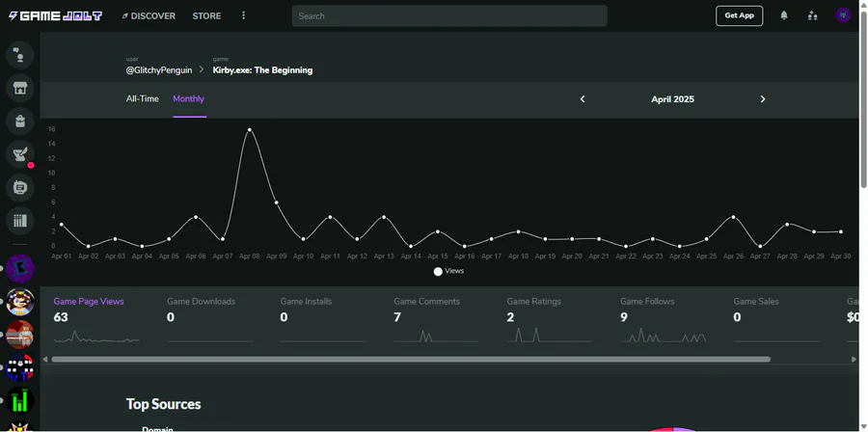868x432 pixels.
Task: Click the metrics horizontal scrollbar thumb
Action: pos(411,360)
